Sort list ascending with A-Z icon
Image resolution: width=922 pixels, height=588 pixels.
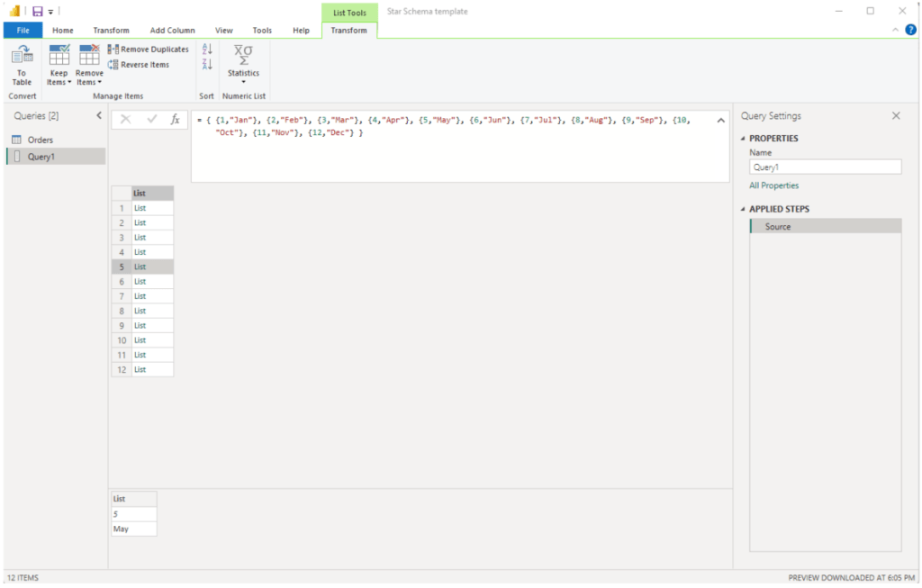click(207, 49)
